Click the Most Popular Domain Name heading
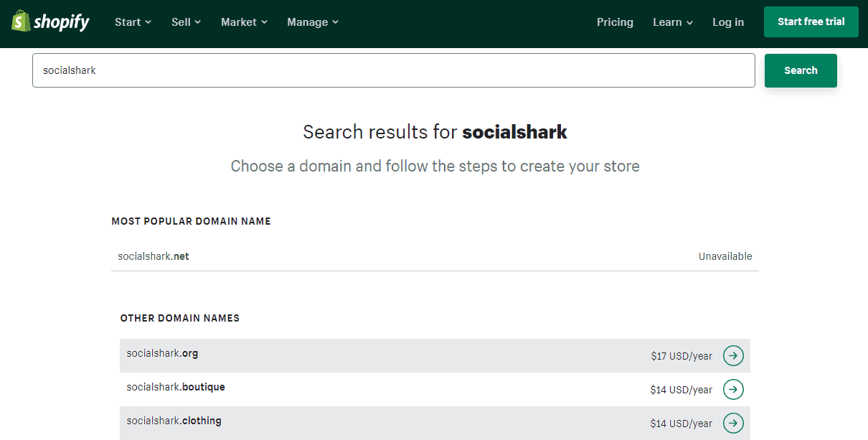 [x=191, y=221]
